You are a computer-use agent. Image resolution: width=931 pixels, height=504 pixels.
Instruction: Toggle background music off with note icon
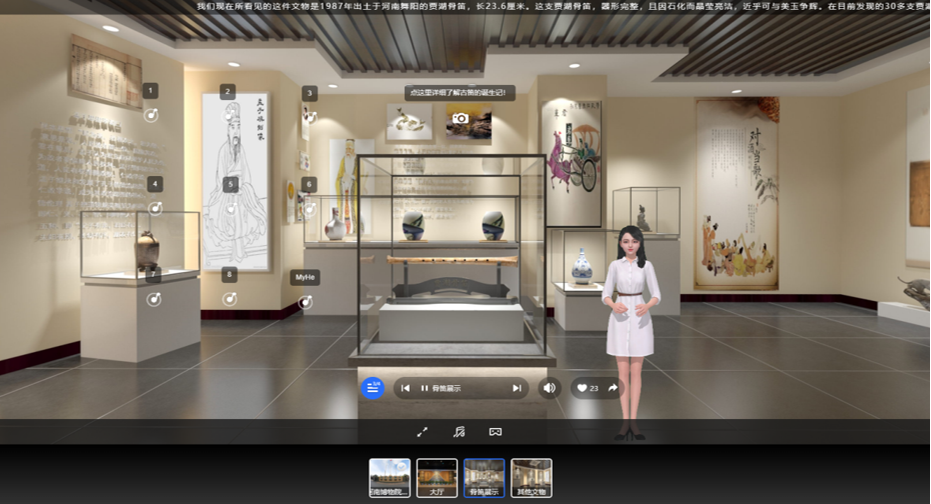pos(459,432)
